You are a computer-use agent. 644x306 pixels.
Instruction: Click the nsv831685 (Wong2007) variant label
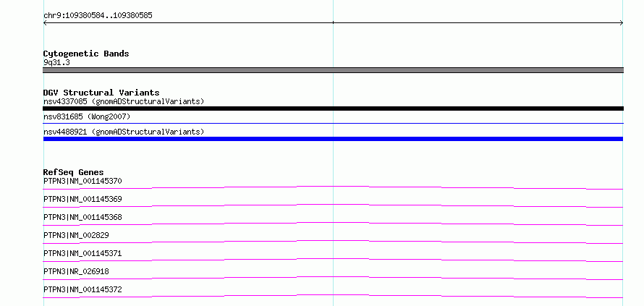coord(87,117)
